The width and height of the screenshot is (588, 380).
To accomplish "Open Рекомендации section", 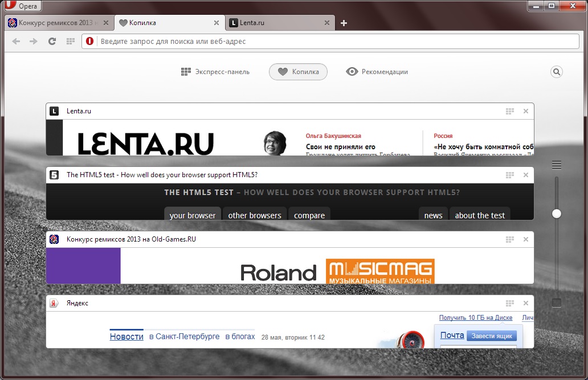I will [x=377, y=72].
